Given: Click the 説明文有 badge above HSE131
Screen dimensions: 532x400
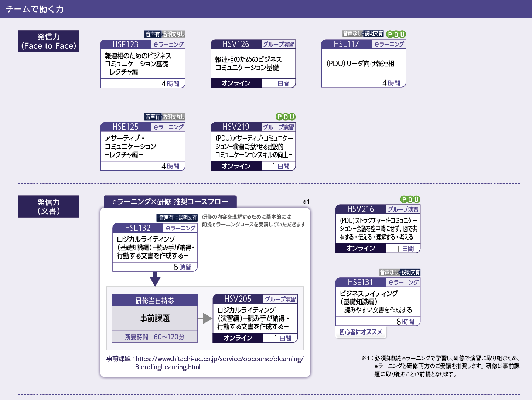Looking at the screenshot, I should [410, 272].
